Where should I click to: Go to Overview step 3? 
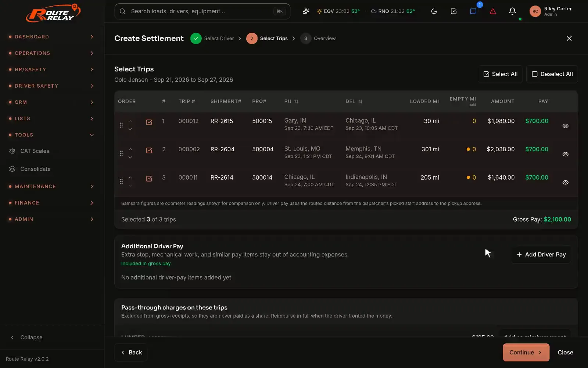[318, 39]
